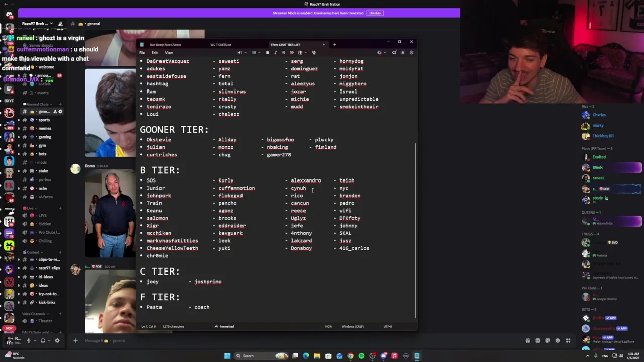Clear formatting in Notepad toolbar

tap(313, 53)
